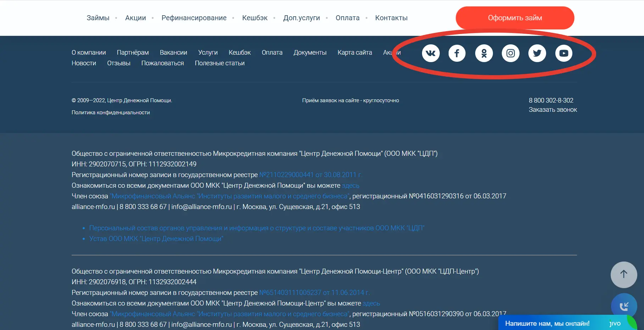
Task: Click the text Приём заявок на сайте - круглосуточно
Action: [350, 100]
